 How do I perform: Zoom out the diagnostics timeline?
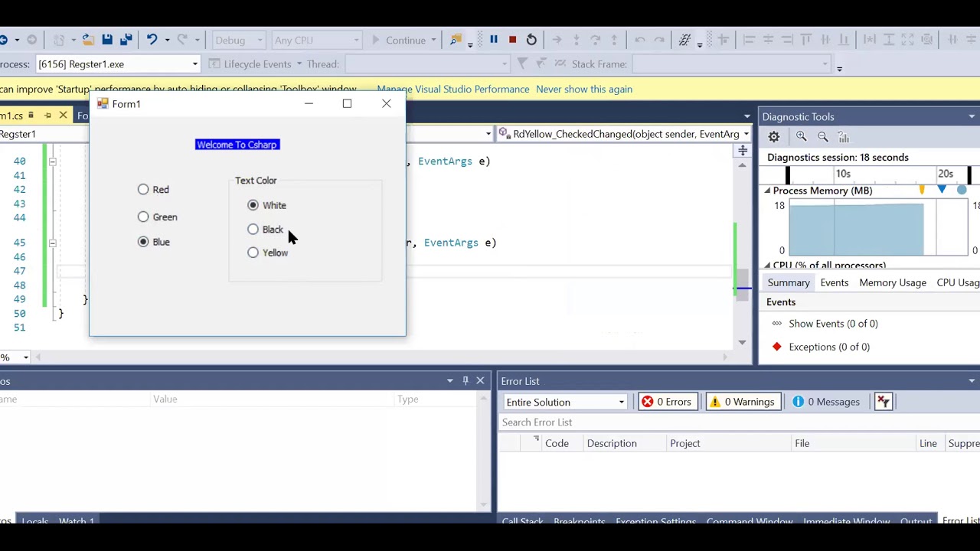pyautogui.click(x=822, y=137)
